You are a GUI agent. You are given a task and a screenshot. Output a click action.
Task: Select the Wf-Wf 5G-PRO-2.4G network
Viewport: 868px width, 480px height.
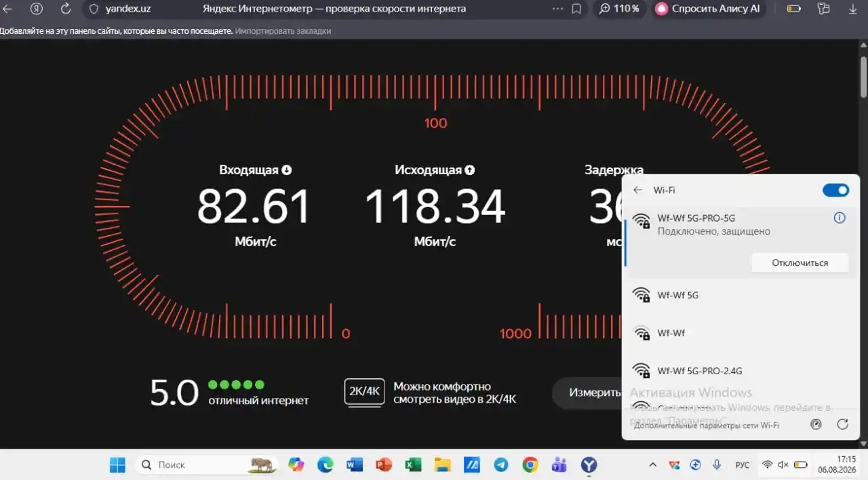pyautogui.click(x=741, y=371)
